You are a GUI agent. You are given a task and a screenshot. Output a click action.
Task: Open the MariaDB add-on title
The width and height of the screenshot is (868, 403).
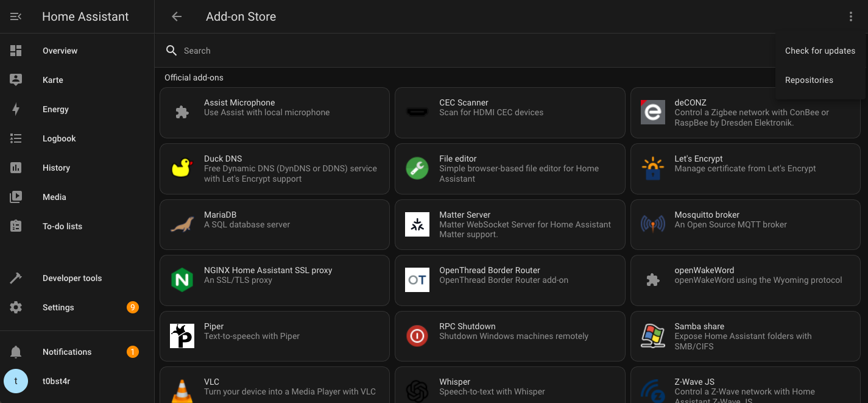point(220,215)
